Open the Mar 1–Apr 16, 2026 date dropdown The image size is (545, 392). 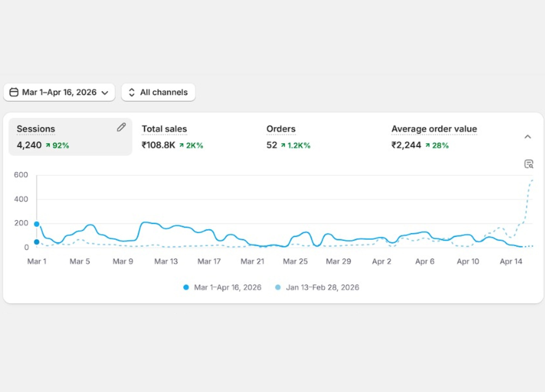tap(59, 93)
